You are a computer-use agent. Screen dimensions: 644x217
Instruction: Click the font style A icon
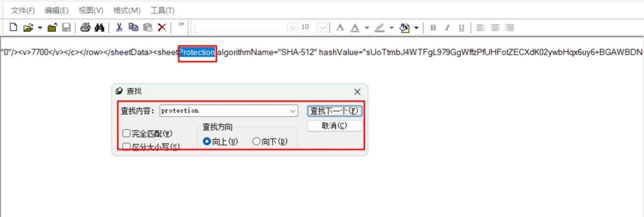(340, 28)
